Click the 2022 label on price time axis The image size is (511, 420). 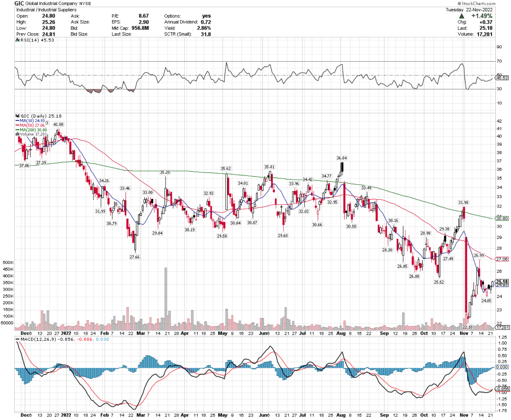coord(66,333)
